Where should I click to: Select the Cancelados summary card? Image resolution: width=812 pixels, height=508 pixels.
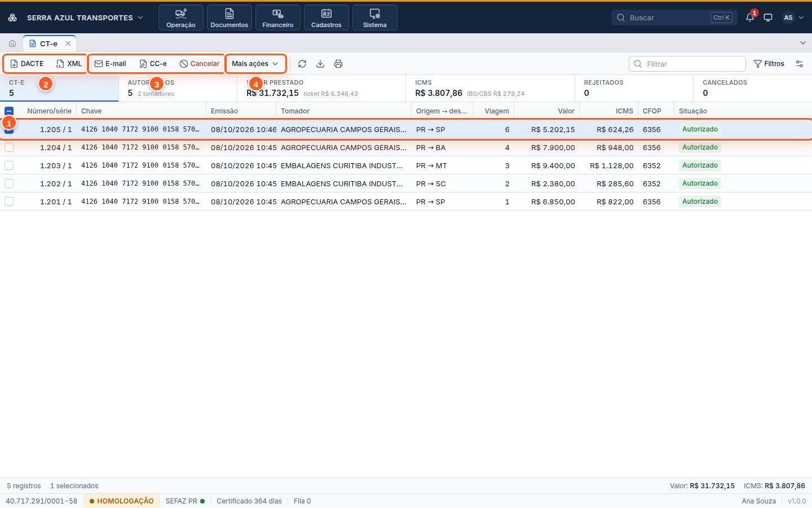[752, 88]
